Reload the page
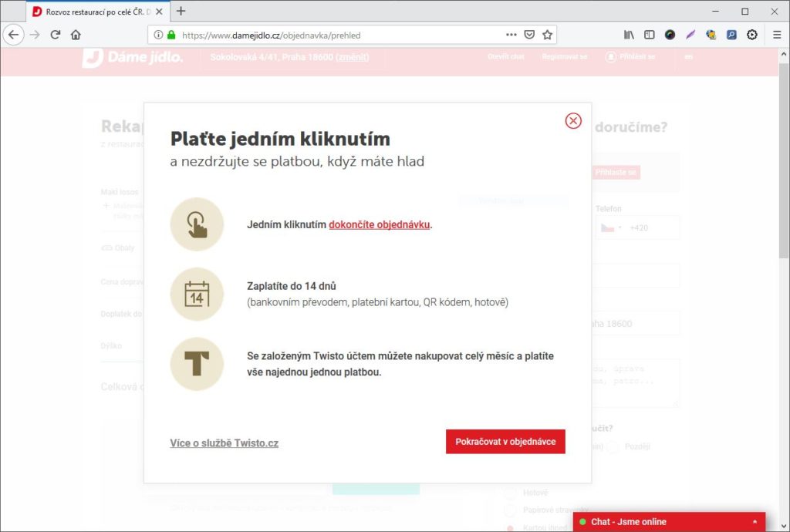790x532 pixels. click(56, 35)
